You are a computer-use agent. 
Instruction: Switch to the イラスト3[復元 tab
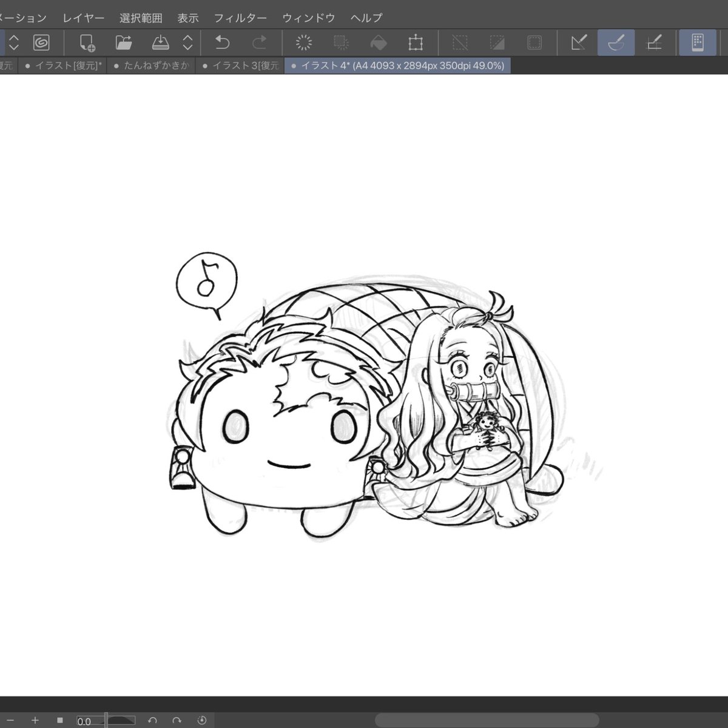240,66
